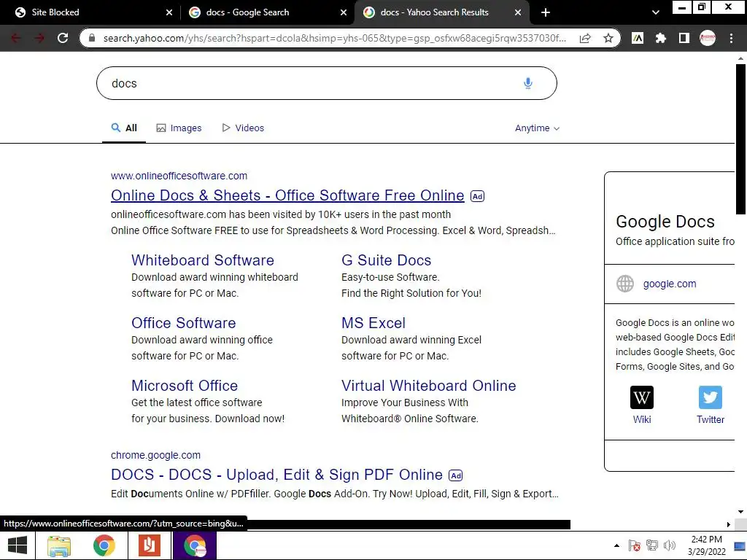Show hidden system tray icons
747x560 pixels.
(x=616, y=545)
